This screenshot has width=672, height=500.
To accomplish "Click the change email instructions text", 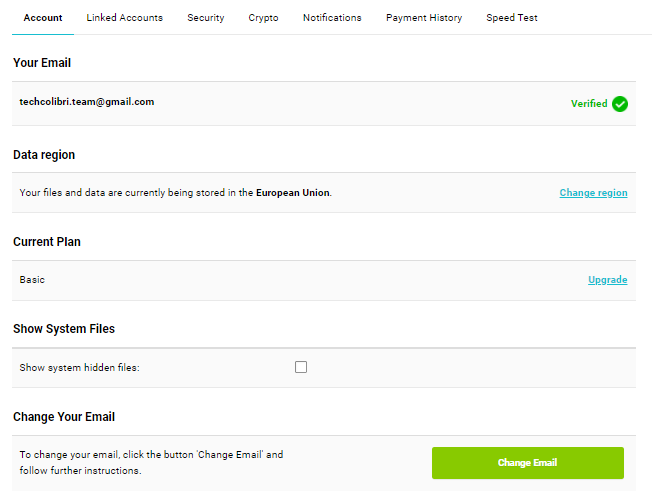I will click(151, 462).
